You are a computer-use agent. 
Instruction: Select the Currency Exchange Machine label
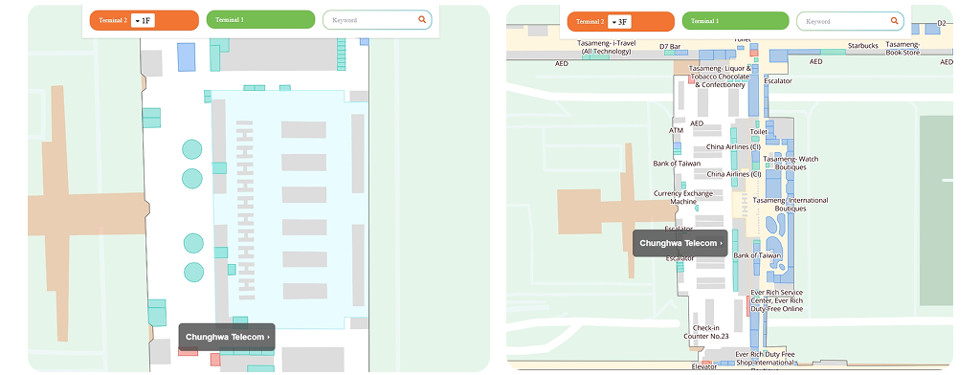click(683, 197)
